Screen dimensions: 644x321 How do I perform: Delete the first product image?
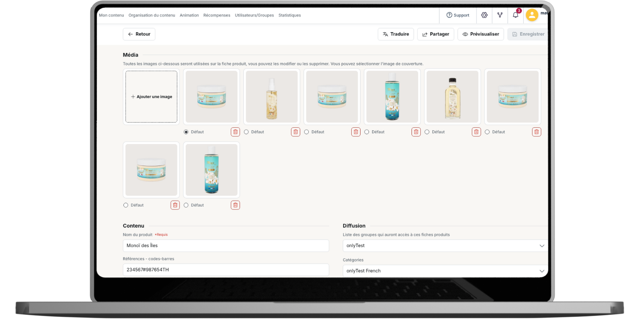[x=235, y=132]
